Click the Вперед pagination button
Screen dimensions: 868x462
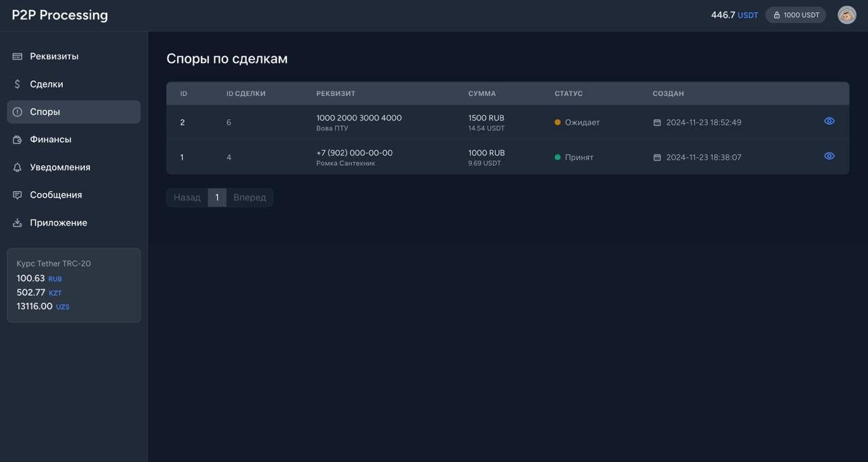pos(250,198)
